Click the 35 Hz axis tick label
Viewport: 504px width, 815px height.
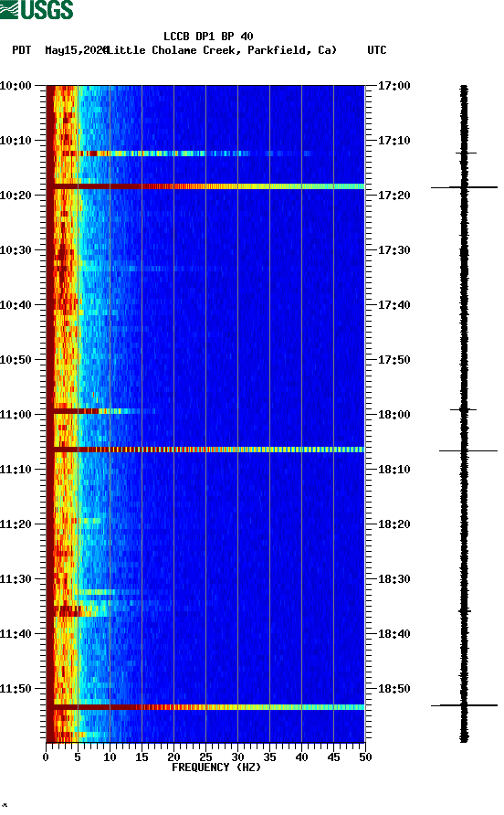tap(269, 757)
